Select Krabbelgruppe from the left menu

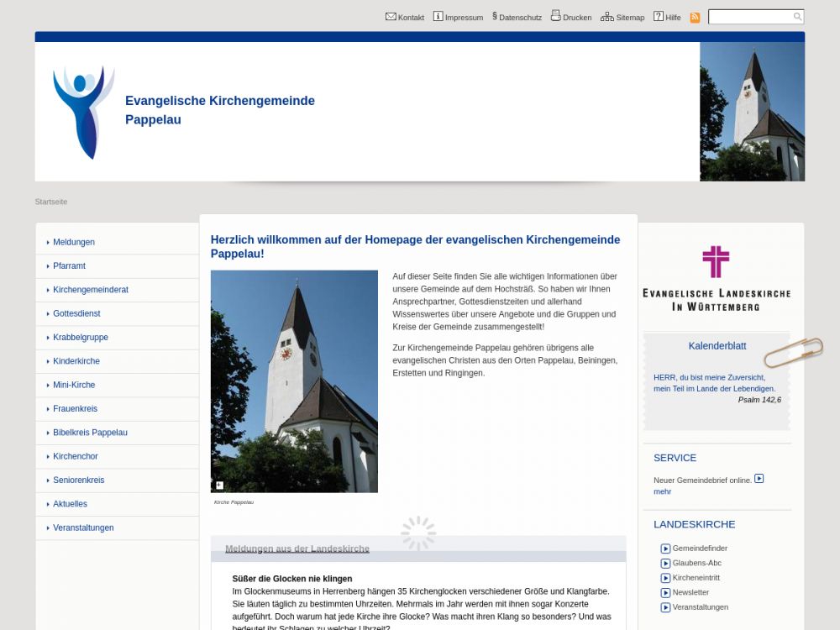[x=81, y=338]
